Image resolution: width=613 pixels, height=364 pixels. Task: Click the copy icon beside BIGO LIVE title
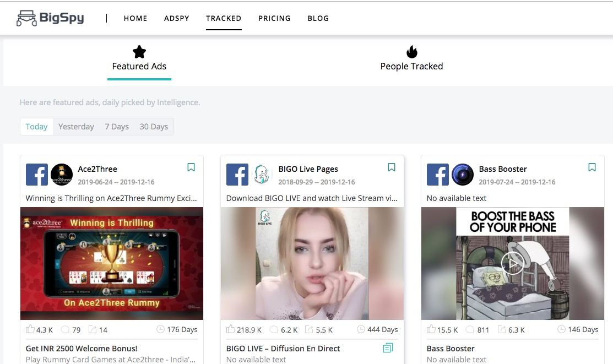(388, 348)
